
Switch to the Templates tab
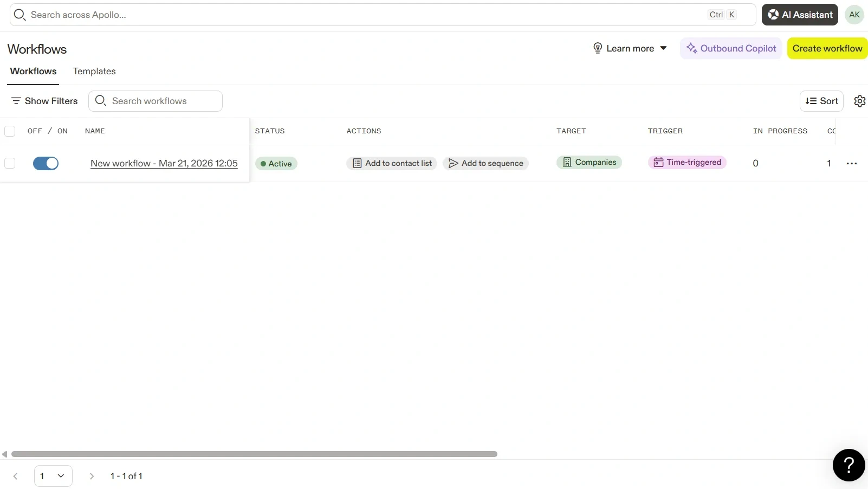(94, 71)
